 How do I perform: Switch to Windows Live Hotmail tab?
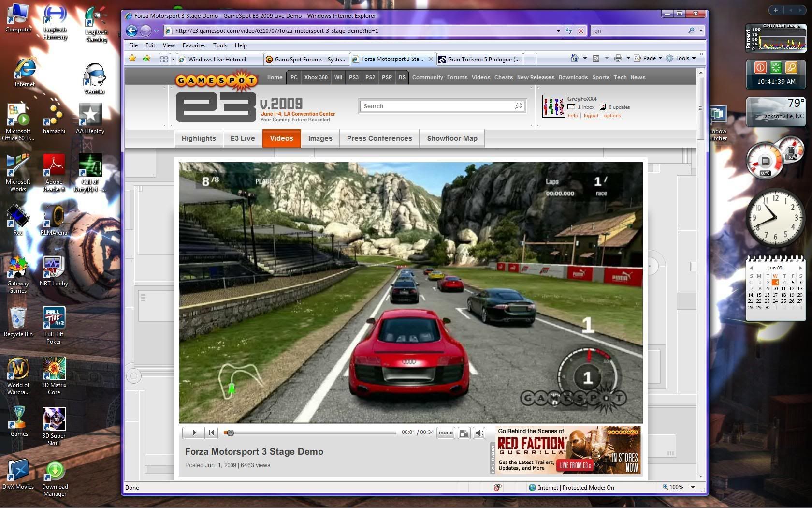point(220,59)
